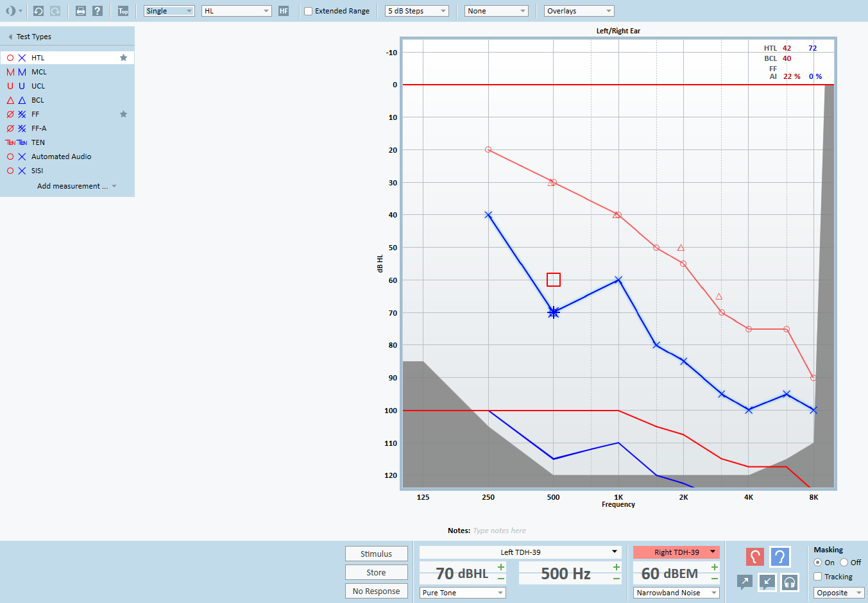Image resolution: width=868 pixels, height=603 pixels.
Task: Open the 5 dB Steps dropdown
Action: tap(417, 11)
